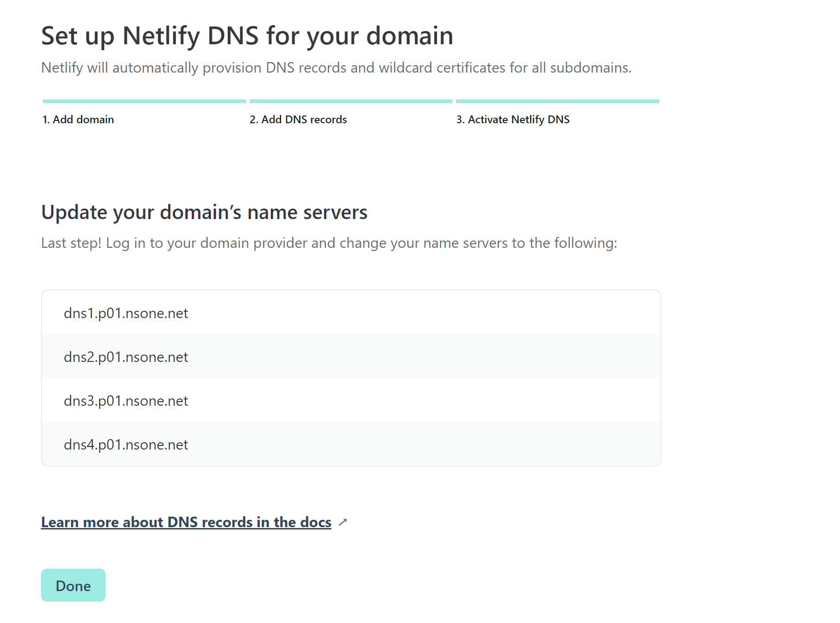Image resolution: width=840 pixels, height=623 pixels.
Task: Select step 3 Activate Netlify DNS
Action: tap(513, 120)
